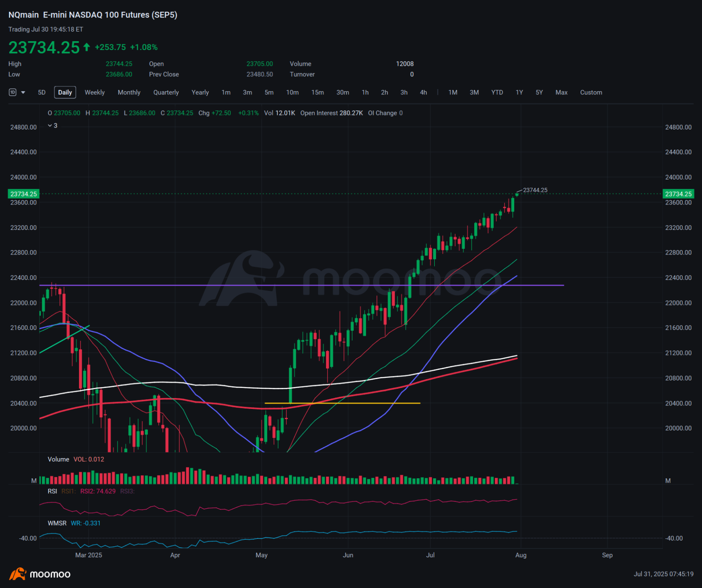Viewport: 702px width, 588px height.
Task: Click the 23744.25 high price marker label
Action: pyautogui.click(x=535, y=190)
